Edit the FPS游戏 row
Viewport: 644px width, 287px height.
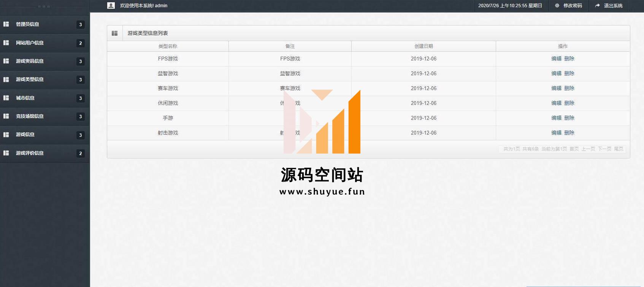point(556,59)
